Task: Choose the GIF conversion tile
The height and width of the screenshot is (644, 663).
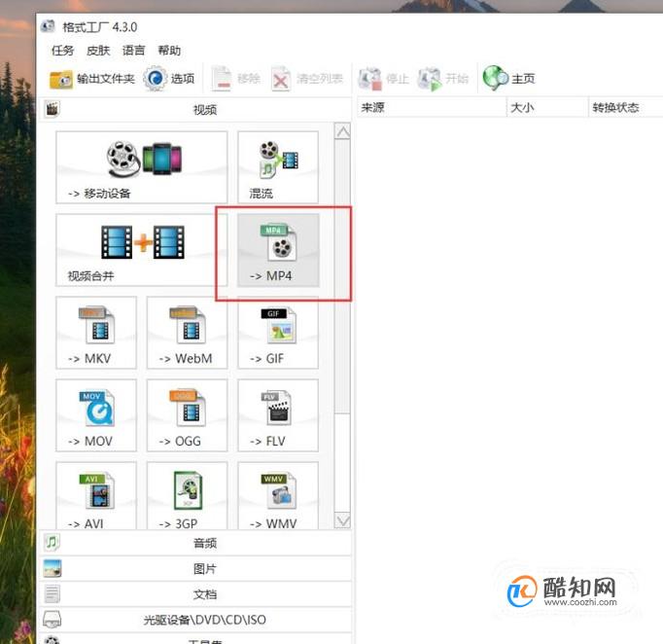Action: point(278,333)
